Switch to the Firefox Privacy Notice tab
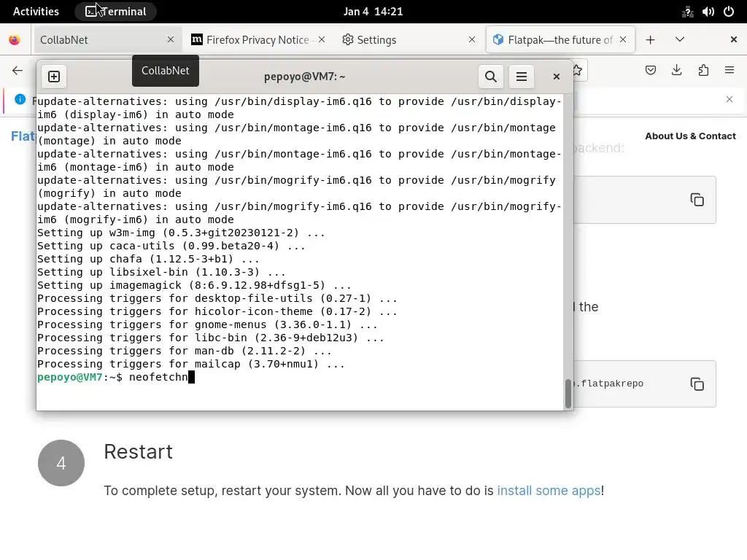 click(x=258, y=39)
